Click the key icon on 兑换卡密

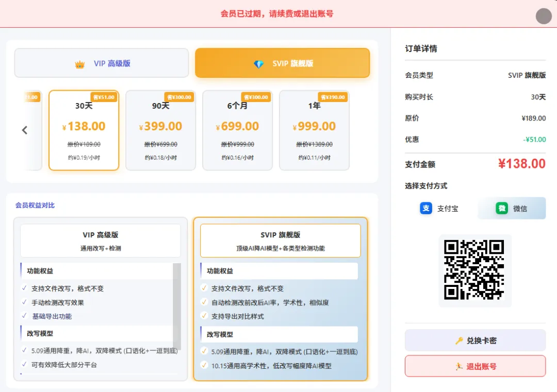click(x=459, y=341)
